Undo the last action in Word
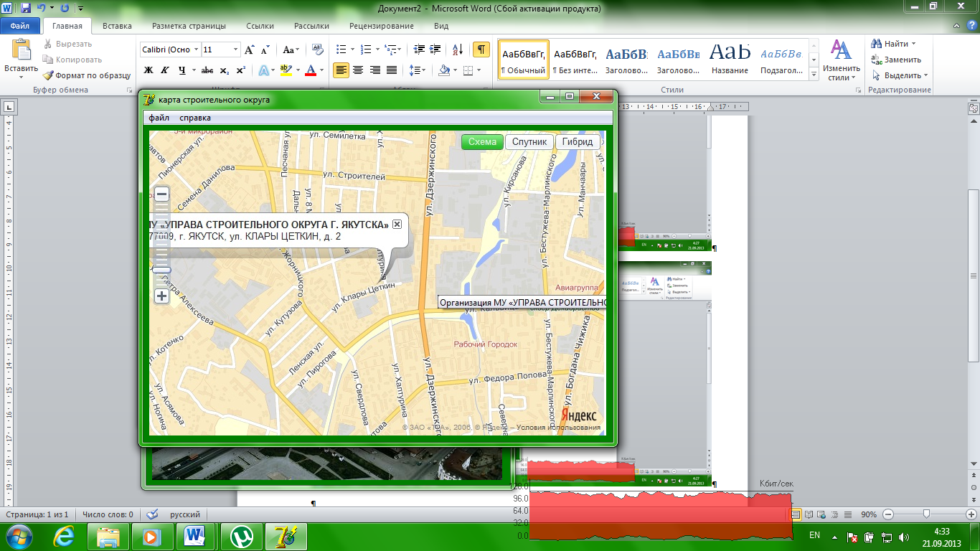The height and width of the screenshot is (551, 980). pyautogui.click(x=42, y=9)
